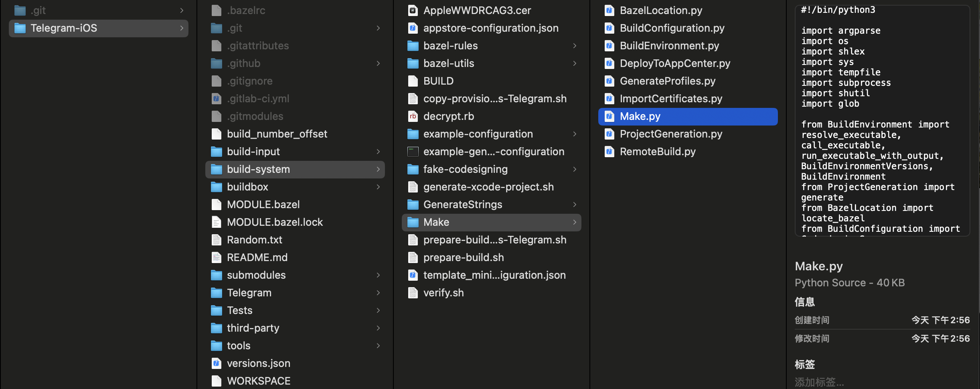Screen dimensions: 980x389
Task: Click the AppleWWDRCAG3.cer certificate icon
Action: tap(413, 10)
